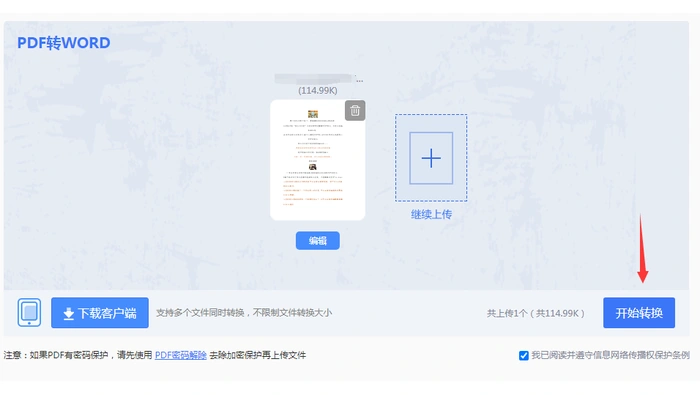Open the mobile device icon
This screenshot has width=700, height=395.
pos(29,312)
